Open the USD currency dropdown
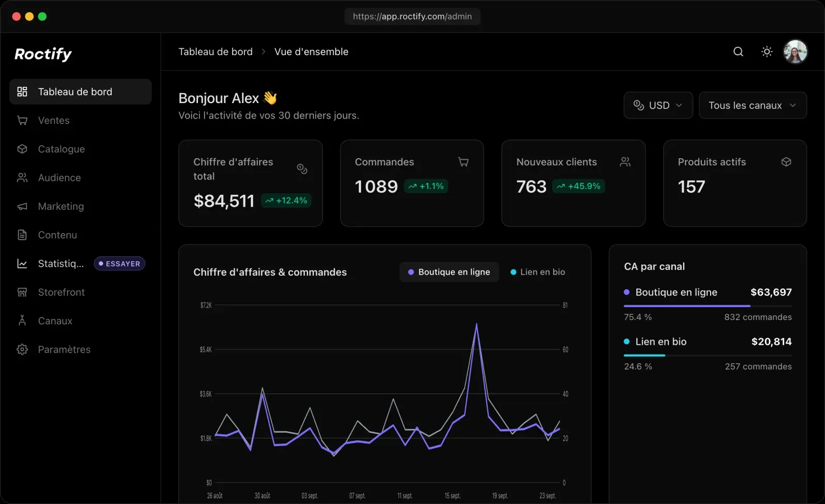 tap(658, 105)
